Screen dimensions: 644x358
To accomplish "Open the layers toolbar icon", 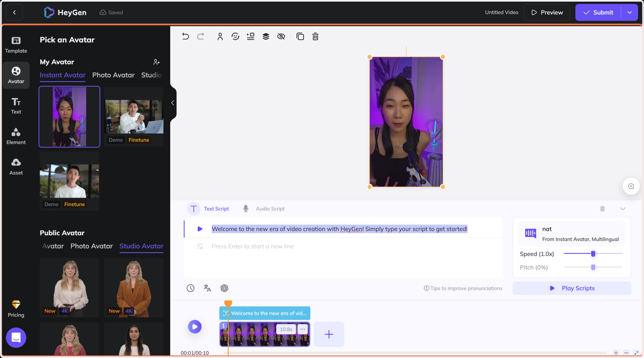I will [266, 36].
